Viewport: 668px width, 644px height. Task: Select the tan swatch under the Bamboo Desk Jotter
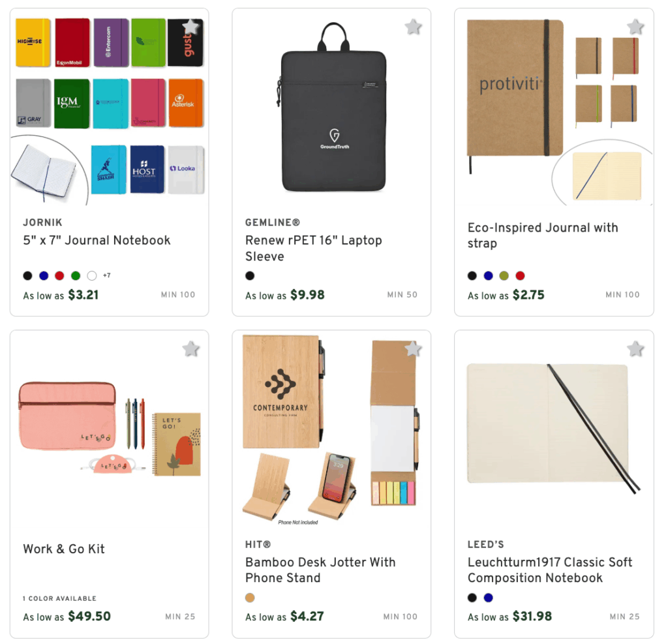250,596
